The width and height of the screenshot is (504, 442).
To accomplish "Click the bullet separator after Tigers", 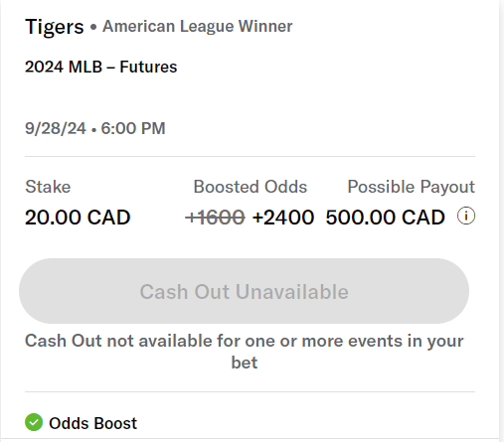I will tap(93, 27).
